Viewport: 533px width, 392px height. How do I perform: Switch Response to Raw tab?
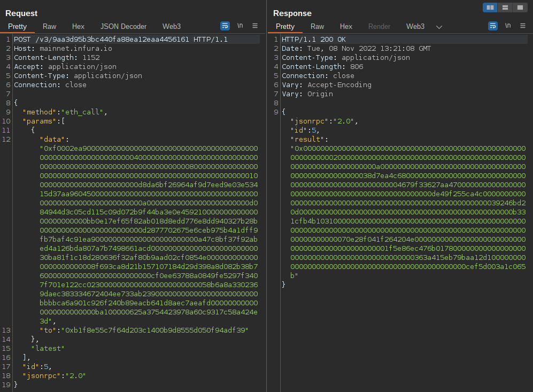point(317,27)
